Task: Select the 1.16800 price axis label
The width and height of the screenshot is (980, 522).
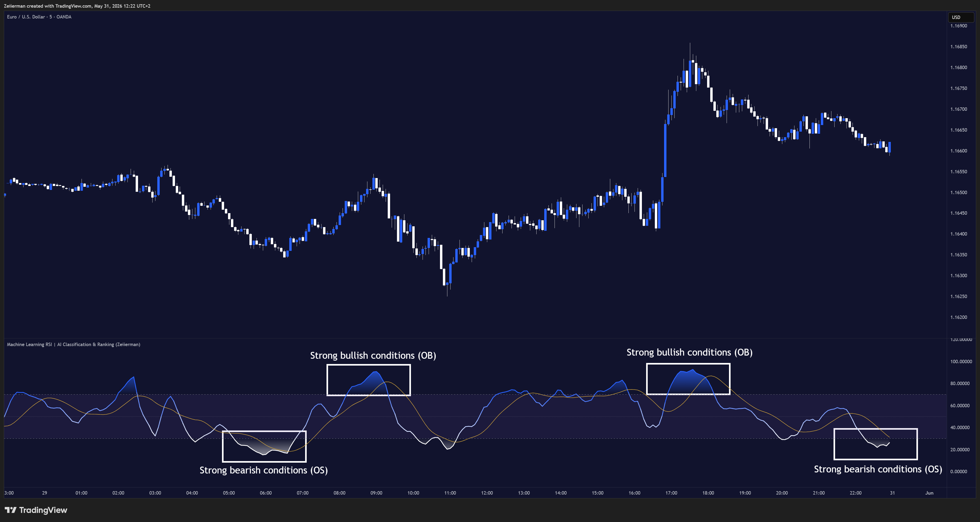Action: point(958,68)
